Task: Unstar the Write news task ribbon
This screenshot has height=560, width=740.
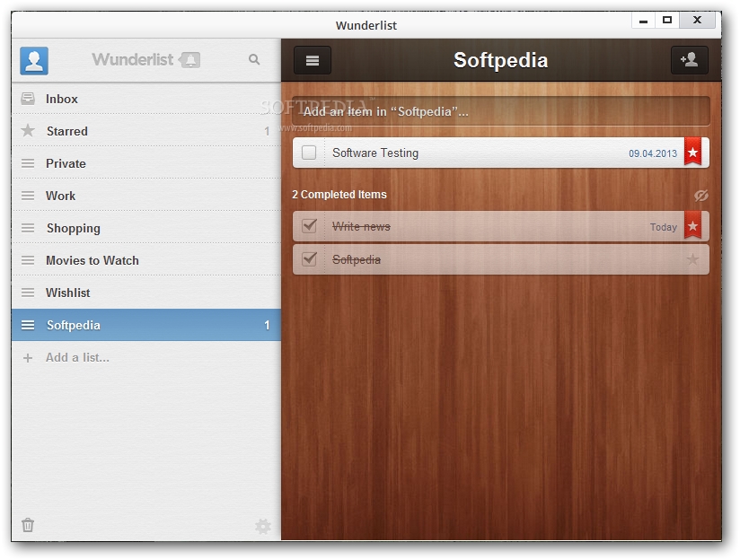Action: [692, 226]
